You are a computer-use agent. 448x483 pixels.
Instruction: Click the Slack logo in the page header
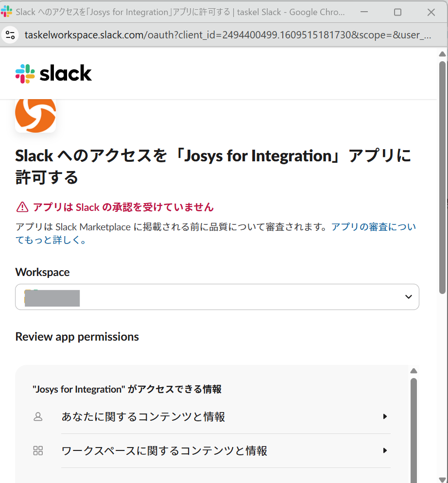coord(53,74)
